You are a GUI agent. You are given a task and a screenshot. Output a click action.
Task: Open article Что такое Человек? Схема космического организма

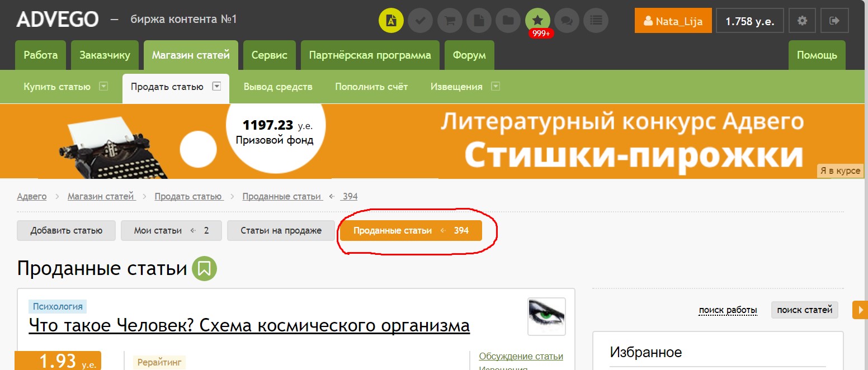pyautogui.click(x=249, y=325)
